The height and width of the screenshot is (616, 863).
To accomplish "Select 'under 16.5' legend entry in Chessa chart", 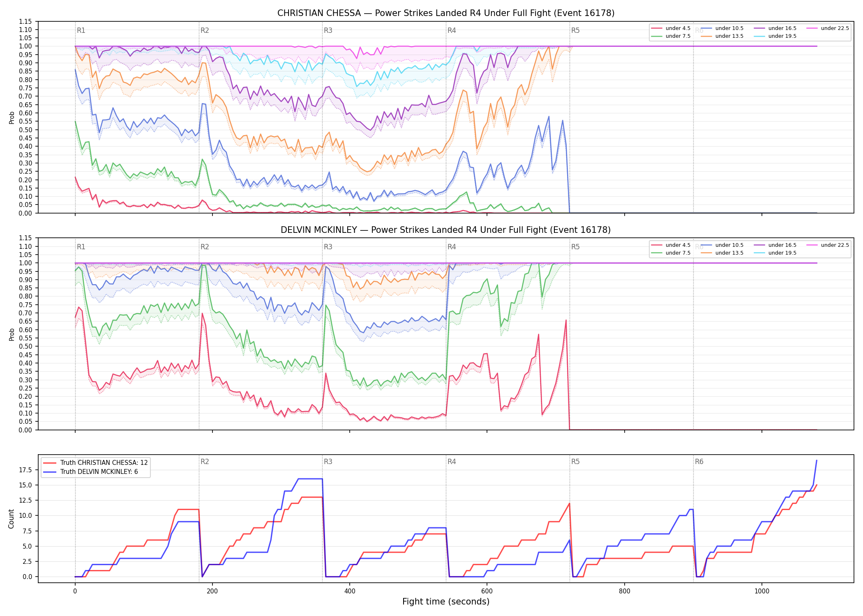I will pos(775,28).
